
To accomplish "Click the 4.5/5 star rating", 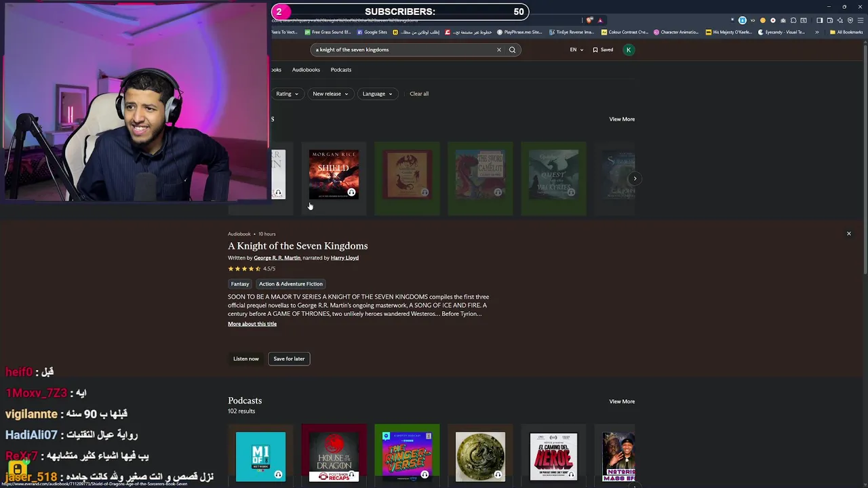I will pos(252,268).
